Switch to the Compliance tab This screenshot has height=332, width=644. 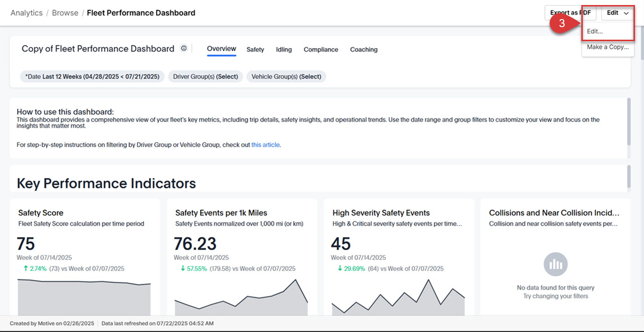320,49
